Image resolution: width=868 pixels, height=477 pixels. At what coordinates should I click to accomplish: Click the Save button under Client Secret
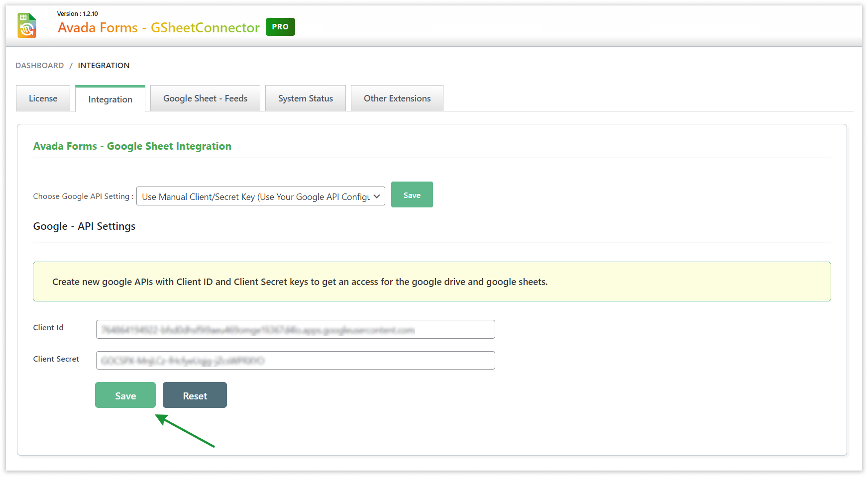click(x=125, y=395)
